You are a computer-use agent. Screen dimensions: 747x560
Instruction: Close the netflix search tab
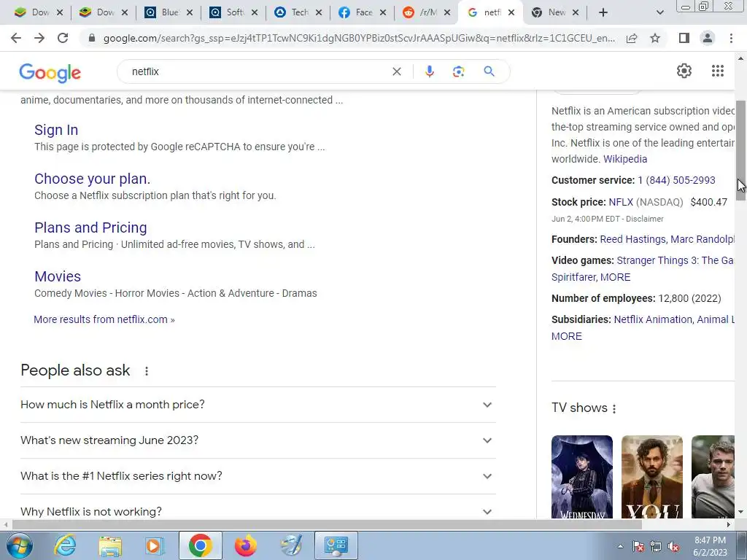coord(511,13)
